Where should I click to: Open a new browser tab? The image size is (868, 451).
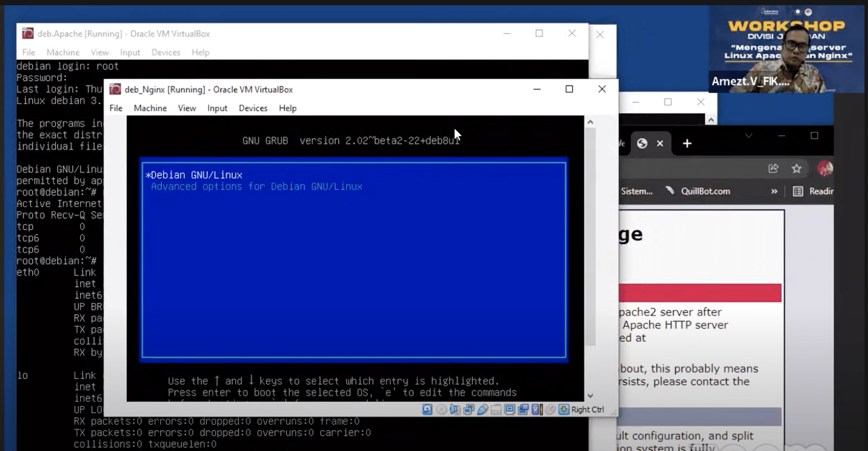[x=687, y=144]
